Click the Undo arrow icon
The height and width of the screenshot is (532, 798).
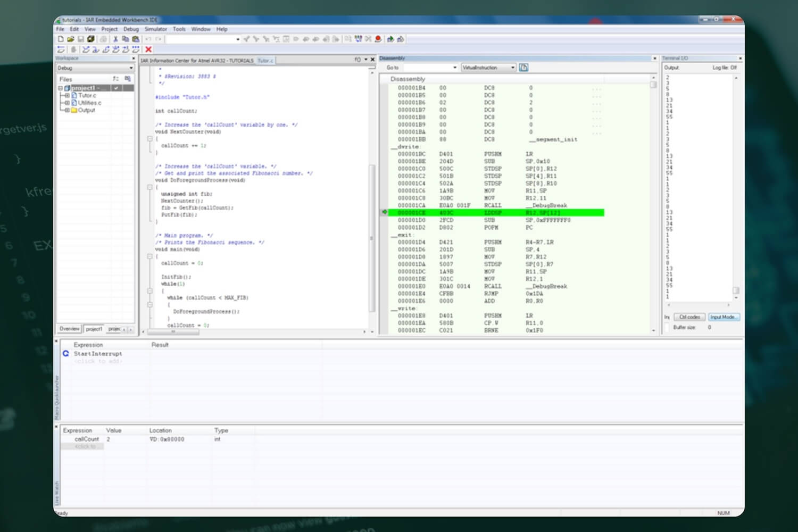coord(148,39)
